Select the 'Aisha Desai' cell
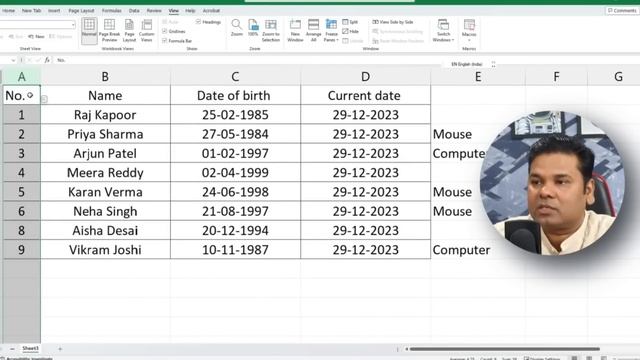This screenshot has width=640, height=360. [x=105, y=230]
